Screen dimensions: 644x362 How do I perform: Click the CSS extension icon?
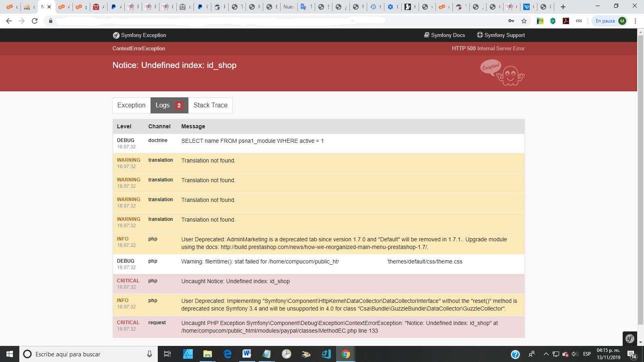pyautogui.click(x=579, y=21)
